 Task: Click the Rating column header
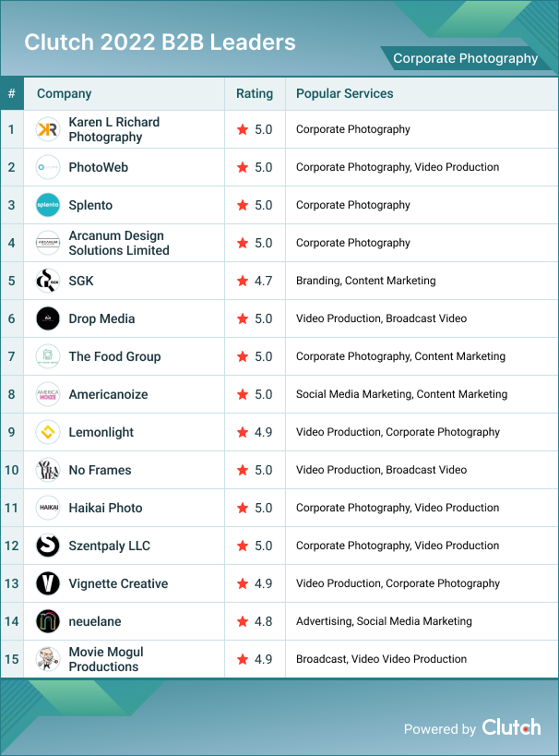pos(255,93)
